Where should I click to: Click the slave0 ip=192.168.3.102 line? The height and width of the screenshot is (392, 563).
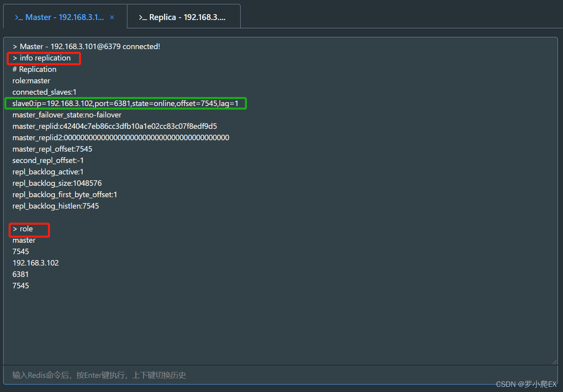point(125,103)
